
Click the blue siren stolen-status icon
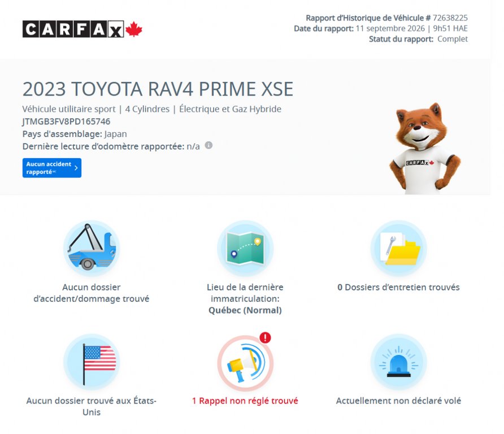[398, 362]
